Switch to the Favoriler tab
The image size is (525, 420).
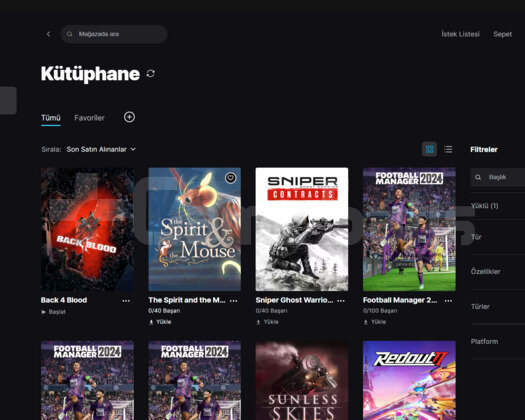[89, 118]
